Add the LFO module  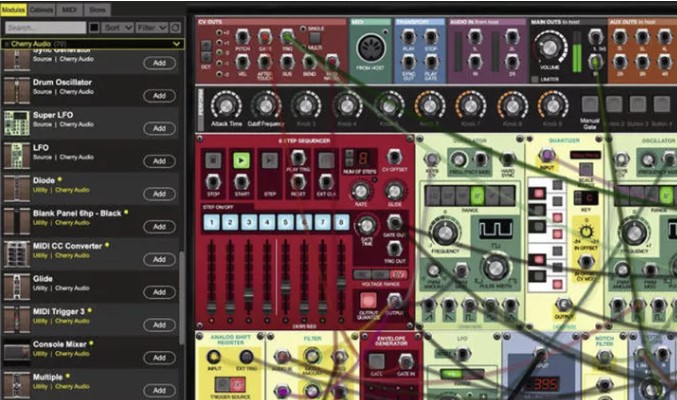(159, 161)
